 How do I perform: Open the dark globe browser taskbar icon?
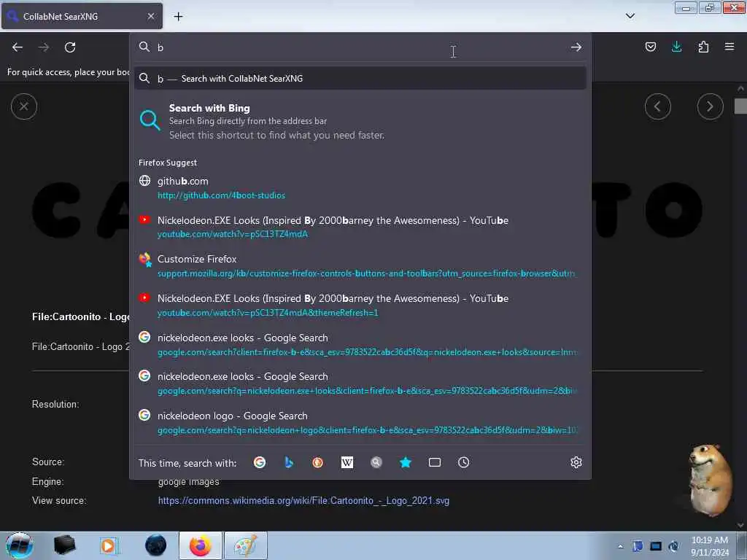pos(156,545)
